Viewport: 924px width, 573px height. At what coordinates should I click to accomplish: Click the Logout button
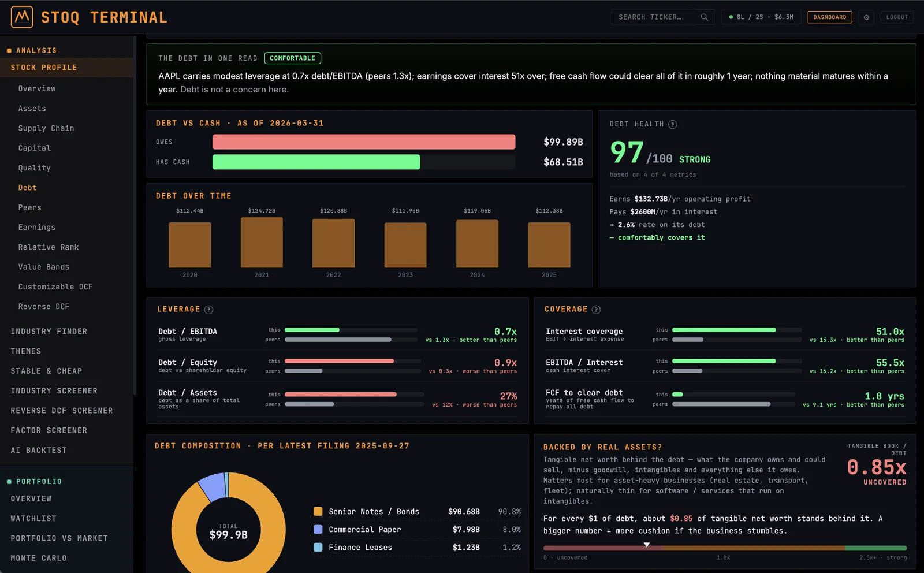(897, 17)
